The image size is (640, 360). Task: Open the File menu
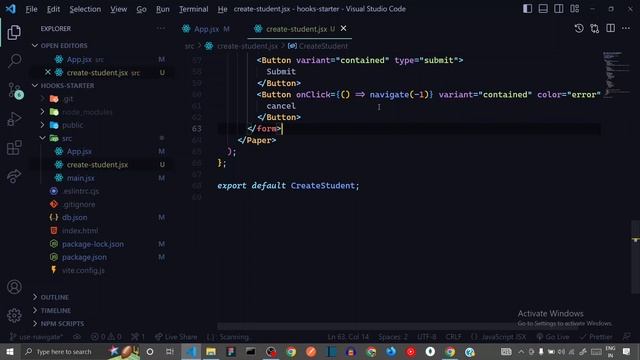[x=31, y=9]
